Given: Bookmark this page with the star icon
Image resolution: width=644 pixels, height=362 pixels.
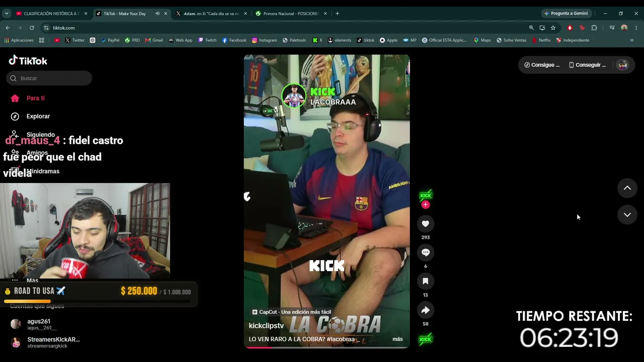Looking at the screenshot, I should coord(553,28).
